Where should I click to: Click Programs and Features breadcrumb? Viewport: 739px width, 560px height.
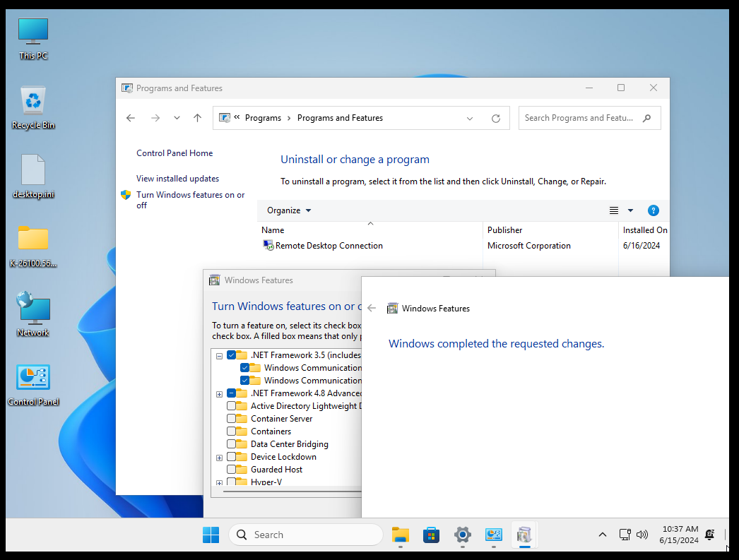pyautogui.click(x=340, y=118)
